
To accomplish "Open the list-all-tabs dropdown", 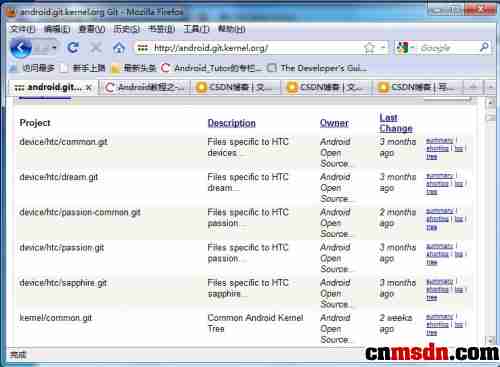I will click(x=490, y=87).
